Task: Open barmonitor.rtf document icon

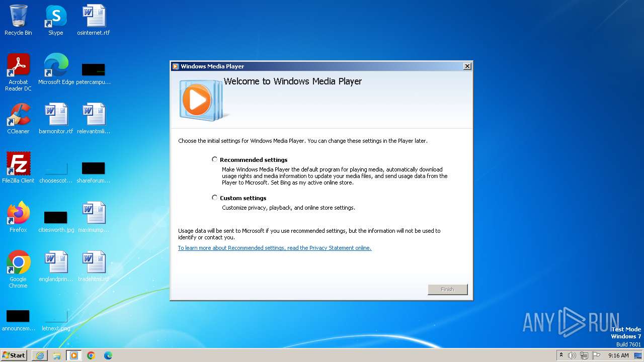Action: [x=56, y=119]
